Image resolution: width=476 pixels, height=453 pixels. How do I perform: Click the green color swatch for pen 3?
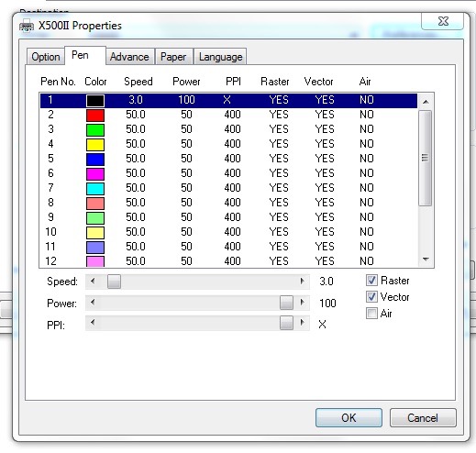(x=95, y=129)
